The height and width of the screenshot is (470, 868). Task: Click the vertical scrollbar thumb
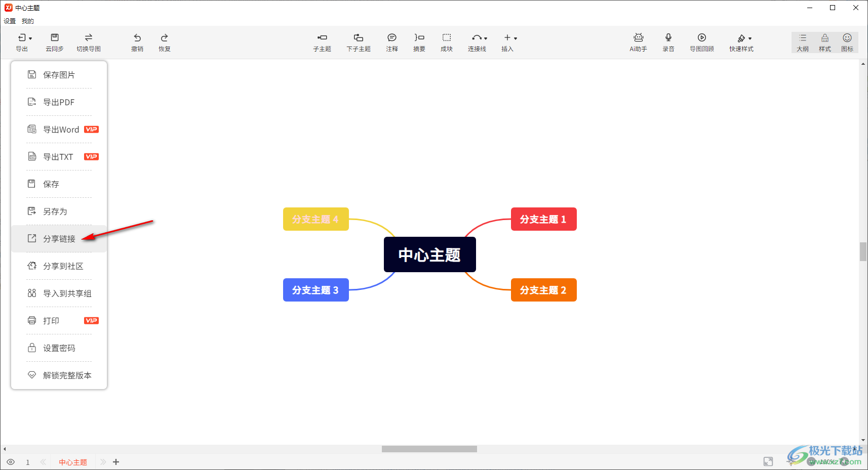[x=863, y=251]
